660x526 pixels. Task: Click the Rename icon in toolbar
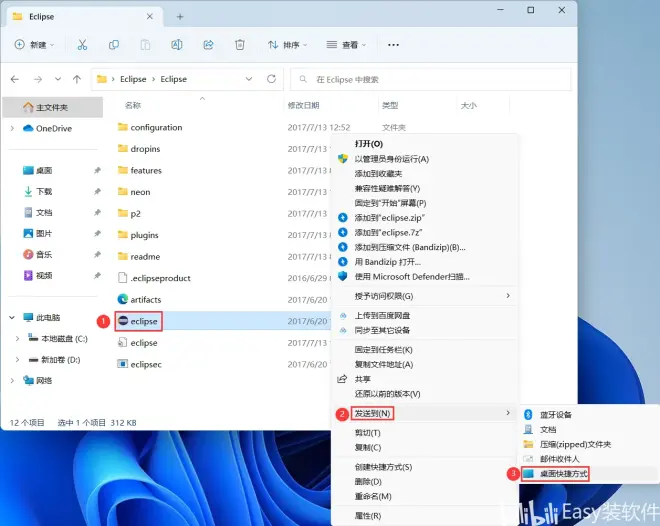click(176, 45)
